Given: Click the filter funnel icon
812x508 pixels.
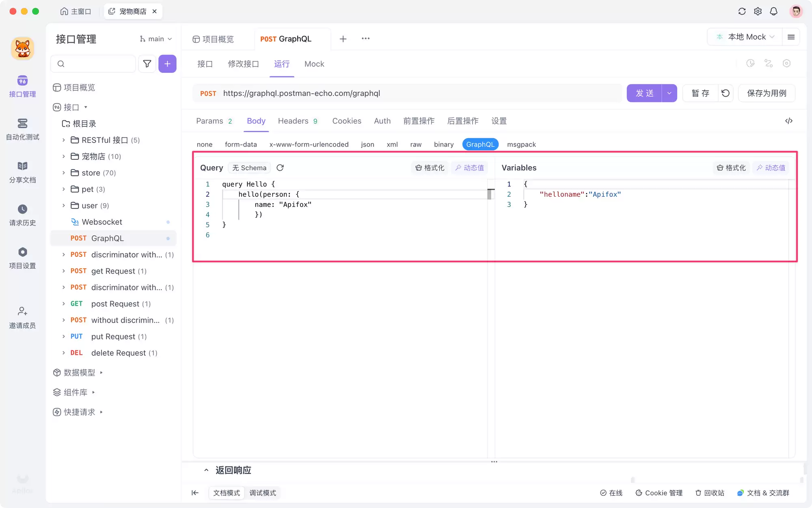Looking at the screenshot, I should click(147, 64).
